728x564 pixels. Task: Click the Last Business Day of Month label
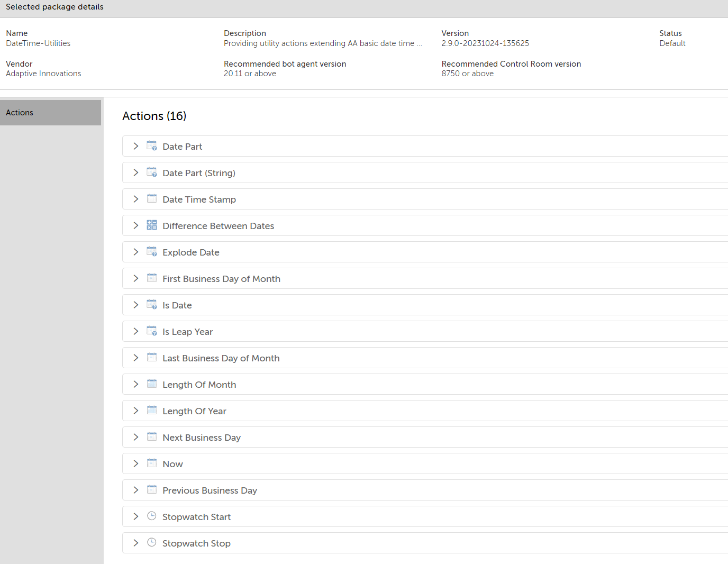point(221,358)
